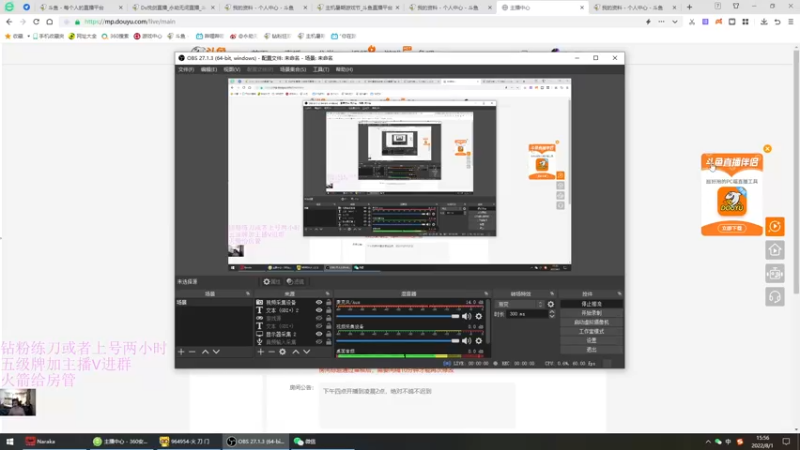Open 视频采集设备 mixer gear settings
Screen dimensions: 800x450
(479, 341)
